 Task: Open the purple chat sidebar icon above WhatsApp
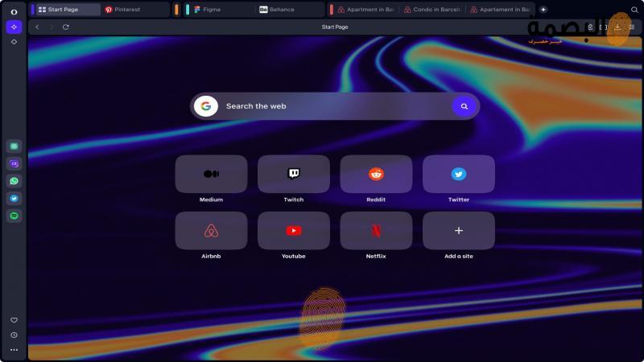[x=14, y=164]
